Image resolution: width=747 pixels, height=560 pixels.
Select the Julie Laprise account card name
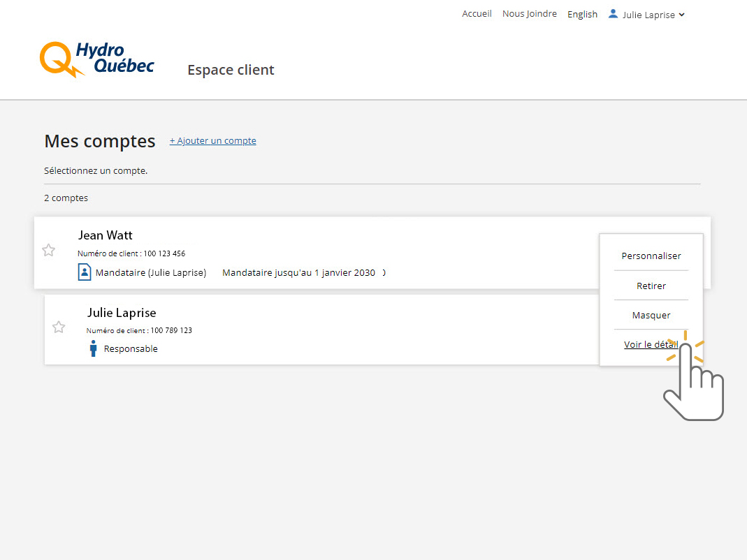[x=122, y=313]
